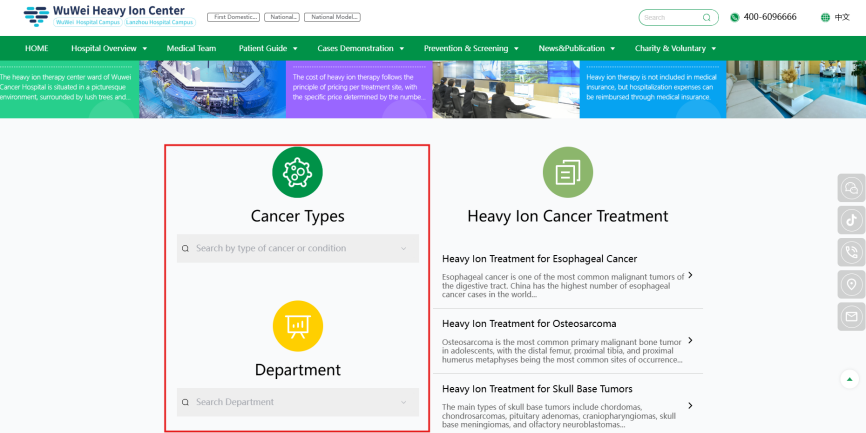866x433 pixels.
Task: Open the Medical Team menu item
Action: pos(191,48)
